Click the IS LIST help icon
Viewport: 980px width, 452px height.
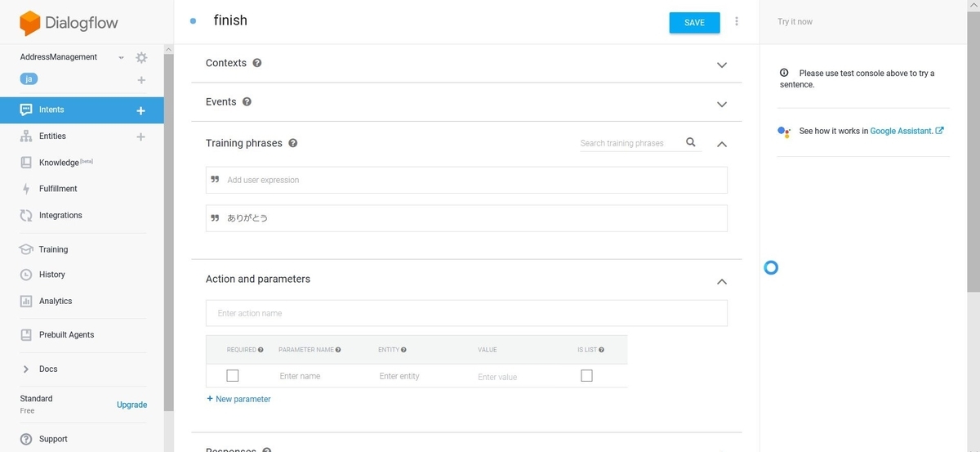pos(601,350)
